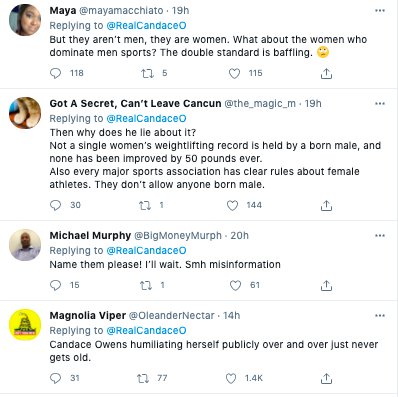
Task: Open @OleanderNectar handle link
Action: click(x=172, y=316)
